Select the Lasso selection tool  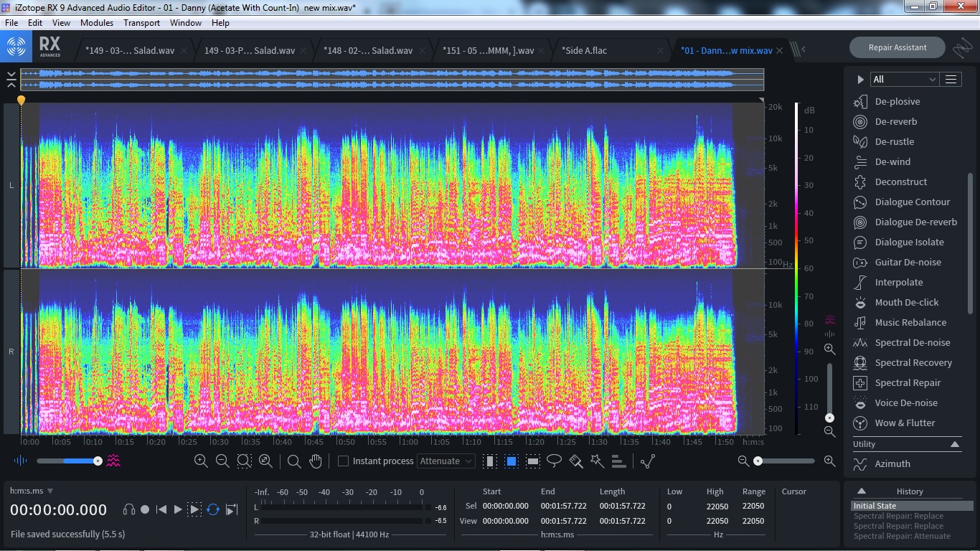[x=554, y=461]
